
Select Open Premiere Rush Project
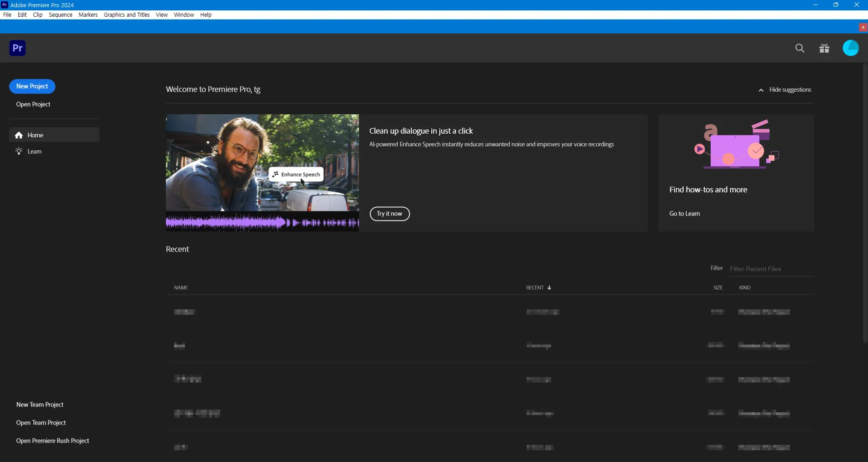click(53, 441)
